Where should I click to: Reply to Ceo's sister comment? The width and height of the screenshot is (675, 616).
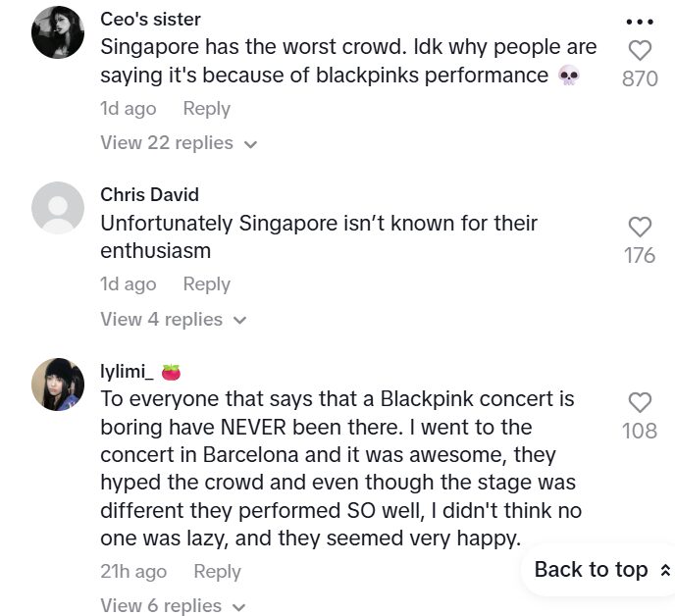[x=206, y=109]
